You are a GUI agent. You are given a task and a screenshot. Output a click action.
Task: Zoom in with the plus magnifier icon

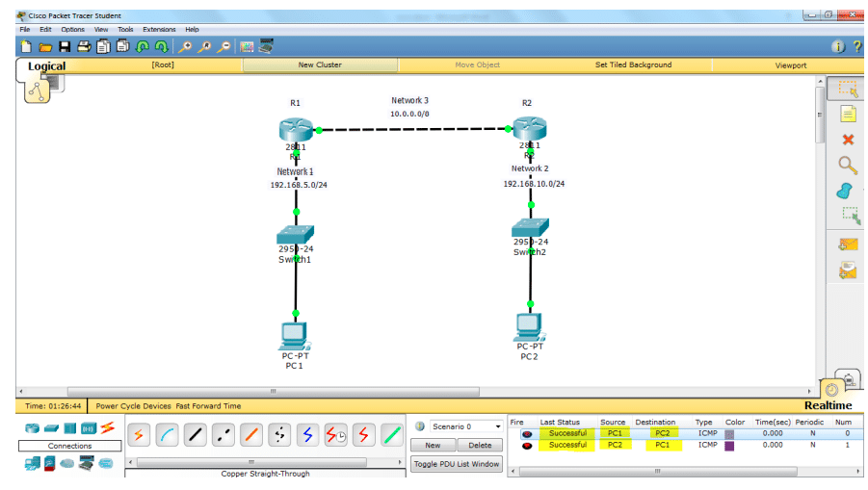pos(185,46)
